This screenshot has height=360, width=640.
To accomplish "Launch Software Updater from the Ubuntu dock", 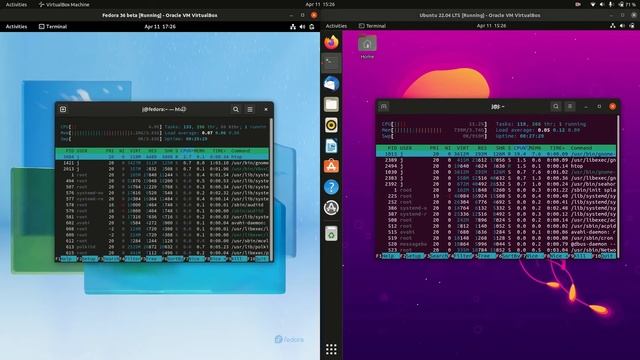I will coord(331,207).
